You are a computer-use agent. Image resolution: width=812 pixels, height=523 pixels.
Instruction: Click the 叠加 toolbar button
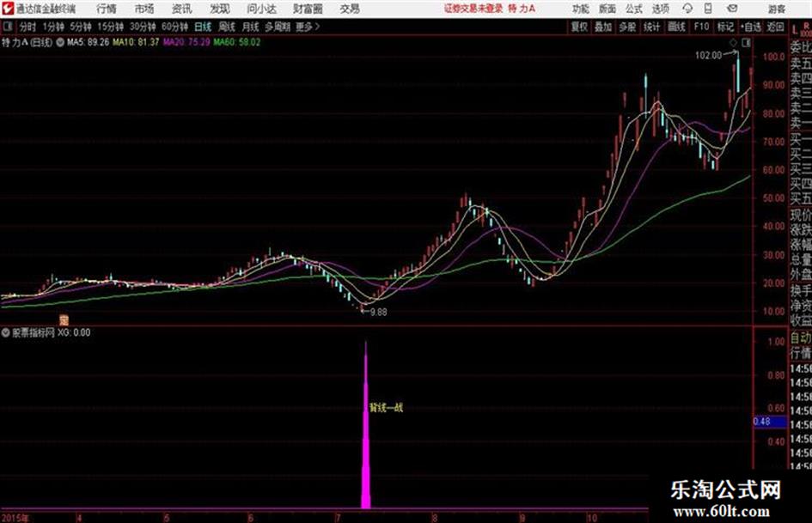point(603,27)
